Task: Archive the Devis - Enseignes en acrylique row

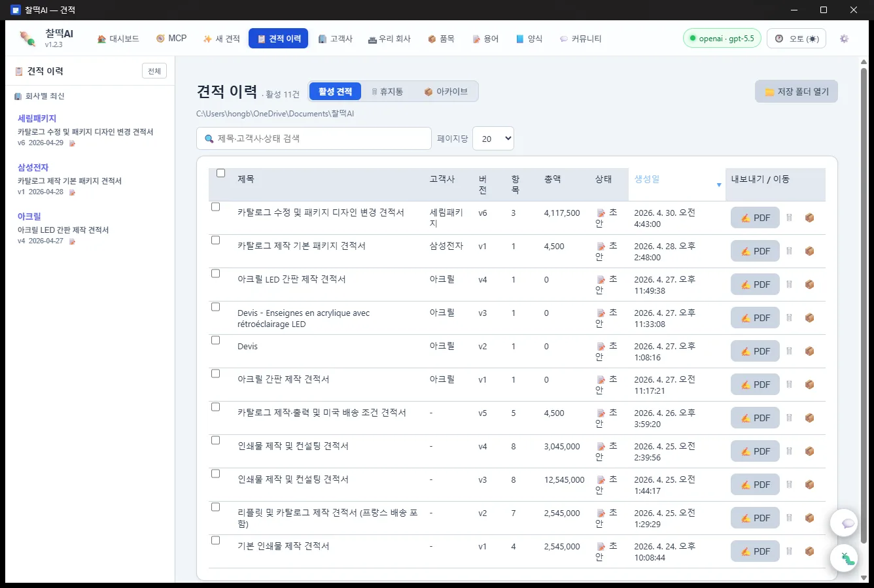Action: pyautogui.click(x=809, y=318)
